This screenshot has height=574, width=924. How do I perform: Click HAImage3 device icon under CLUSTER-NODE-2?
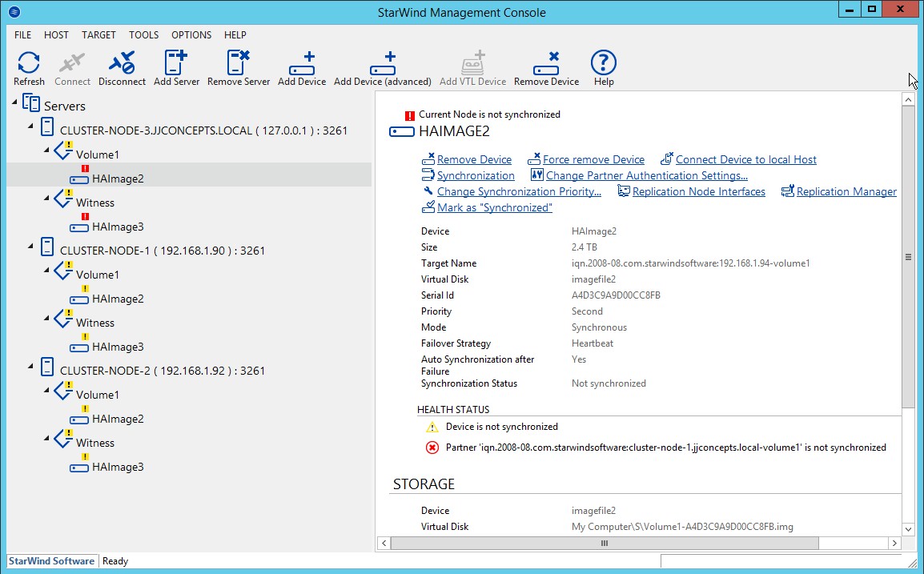(79, 464)
